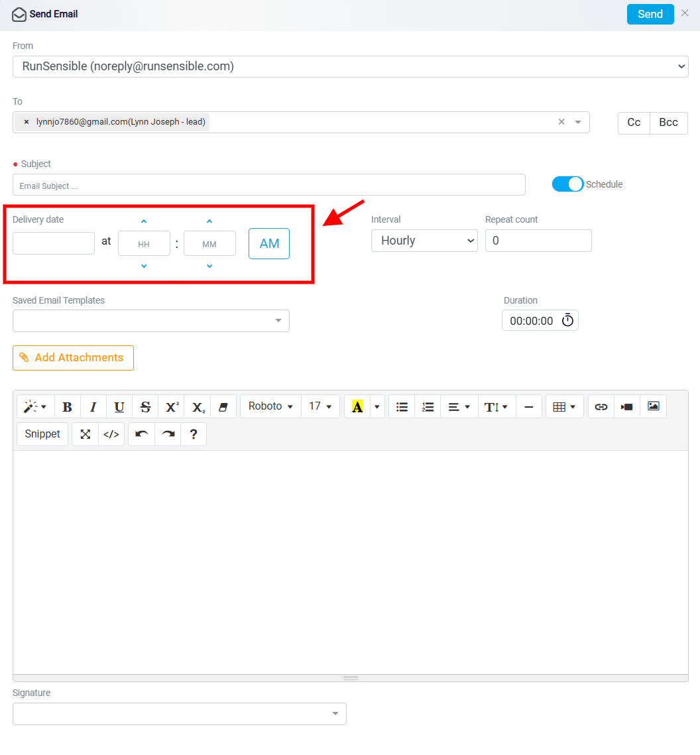This screenshot has height=755, width=700.
Task: Increase the hour with the up chevron
Action: click(x=143, y=221)
